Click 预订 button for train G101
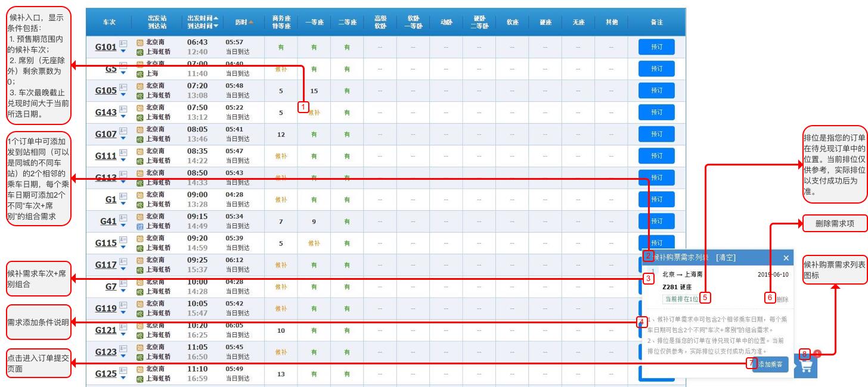 coord(656,47)
